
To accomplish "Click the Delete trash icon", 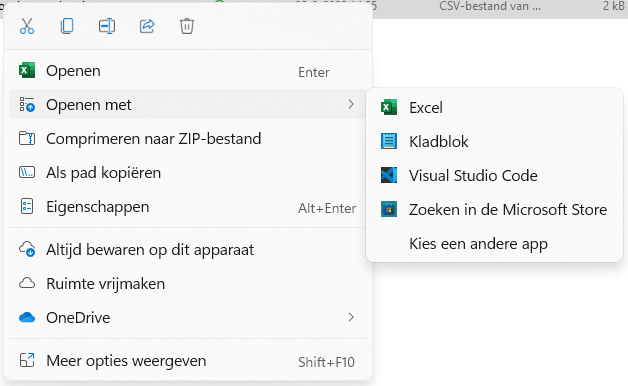I will [187, 26].
